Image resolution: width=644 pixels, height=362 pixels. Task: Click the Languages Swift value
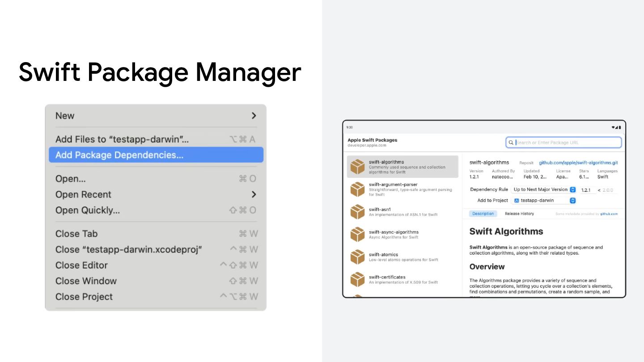coord(603,177)
